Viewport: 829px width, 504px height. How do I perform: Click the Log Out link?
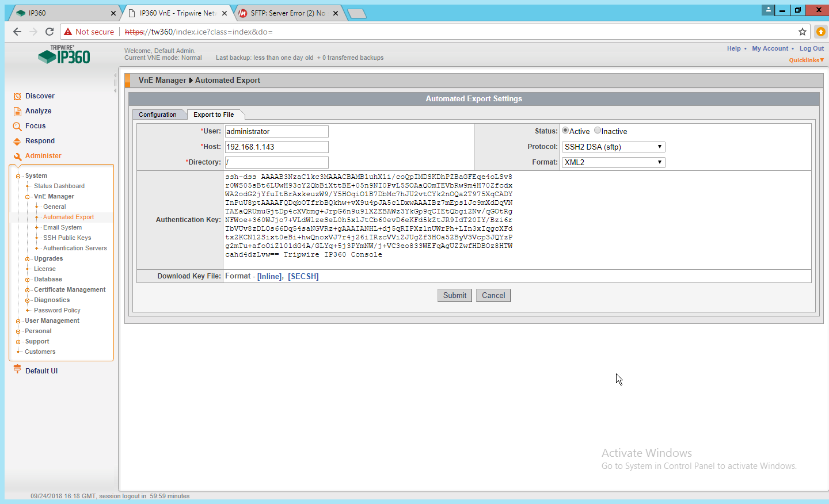click(812, 48)
